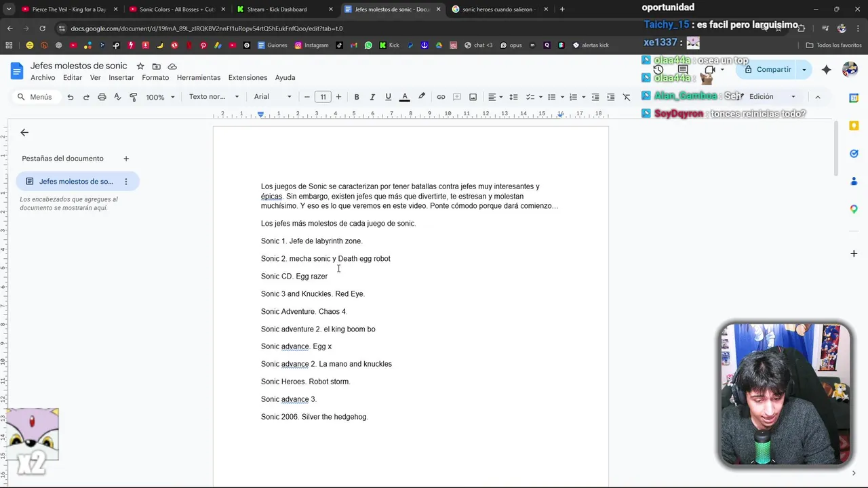Open the numbered list dropdown arrow
This screenshot has width=868, height=488.
click(x=584, y=97)
